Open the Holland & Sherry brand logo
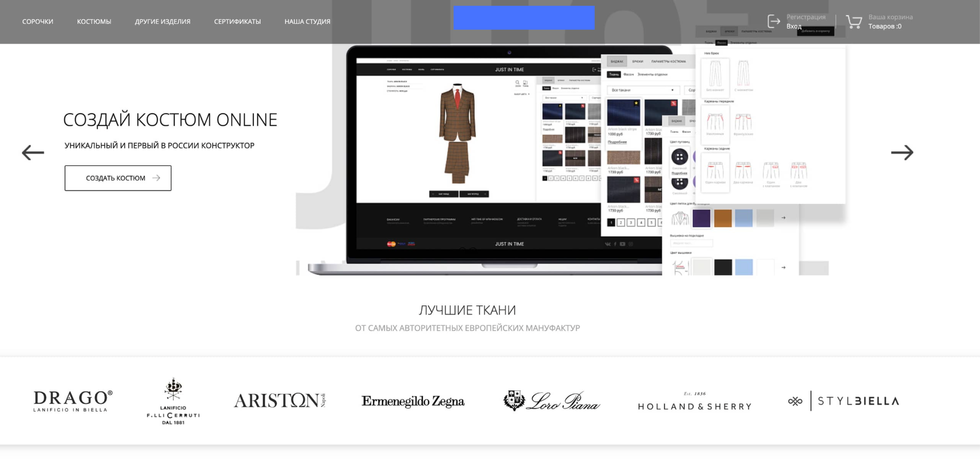Viewport: 980px width, 463px height. click(695, 401)
